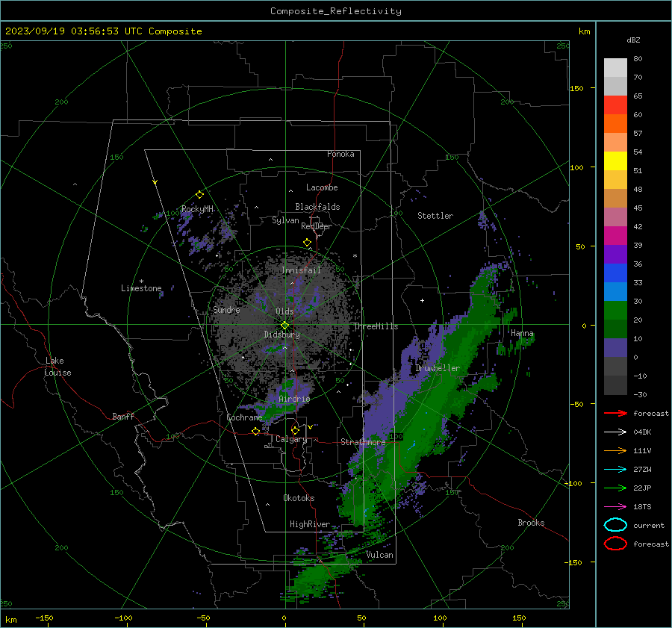Click the cyan 27ZW arrow in legend
This screenshot has width=672, height=628.
coord(615,470)
